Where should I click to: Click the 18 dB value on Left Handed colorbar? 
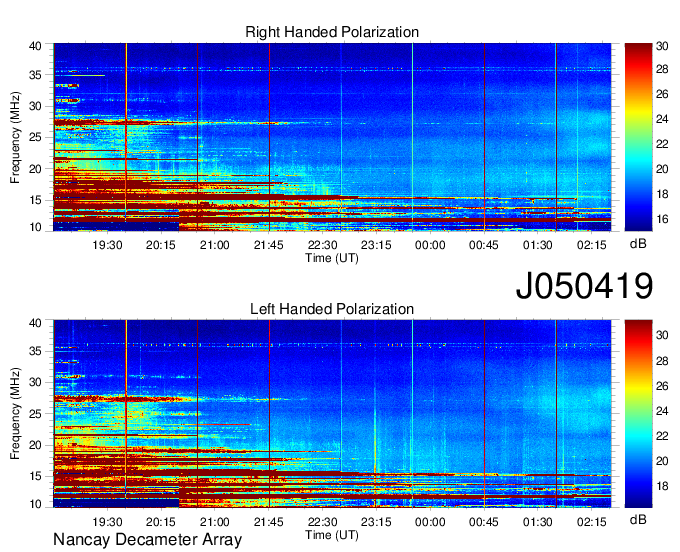662,487
